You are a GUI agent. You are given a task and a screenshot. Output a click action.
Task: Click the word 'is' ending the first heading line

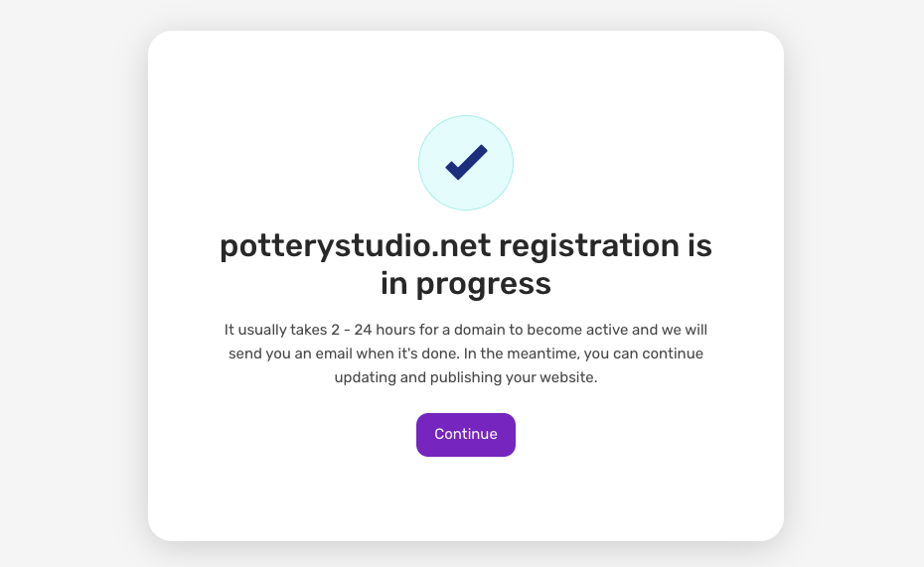pos(699,246)
